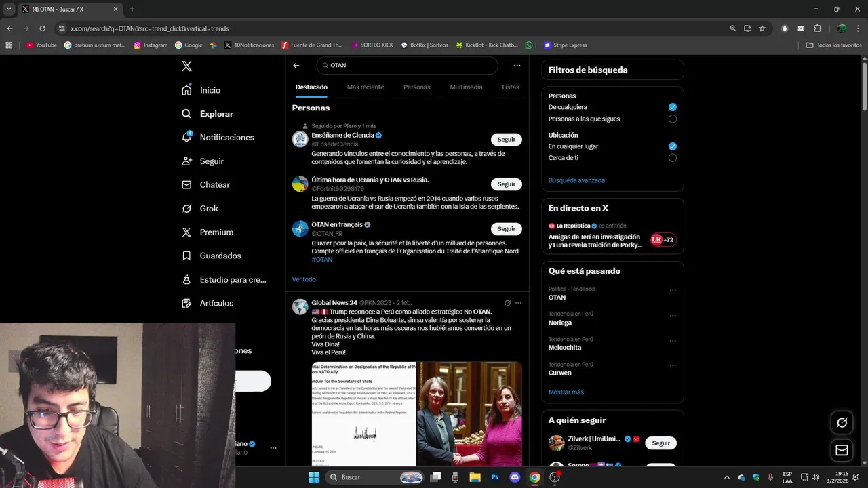Switch to the Listas tab
The image size is (868, 488).
coord(511,87)
